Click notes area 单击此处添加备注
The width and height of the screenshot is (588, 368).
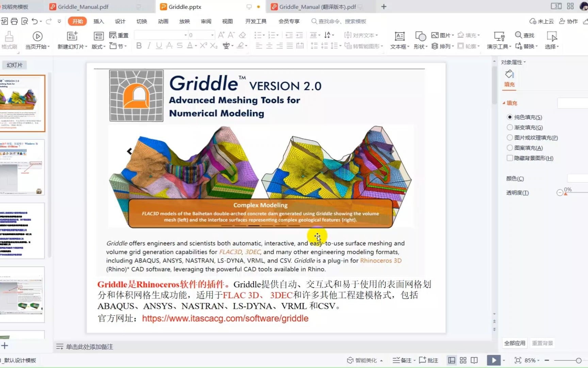point(89,347)
